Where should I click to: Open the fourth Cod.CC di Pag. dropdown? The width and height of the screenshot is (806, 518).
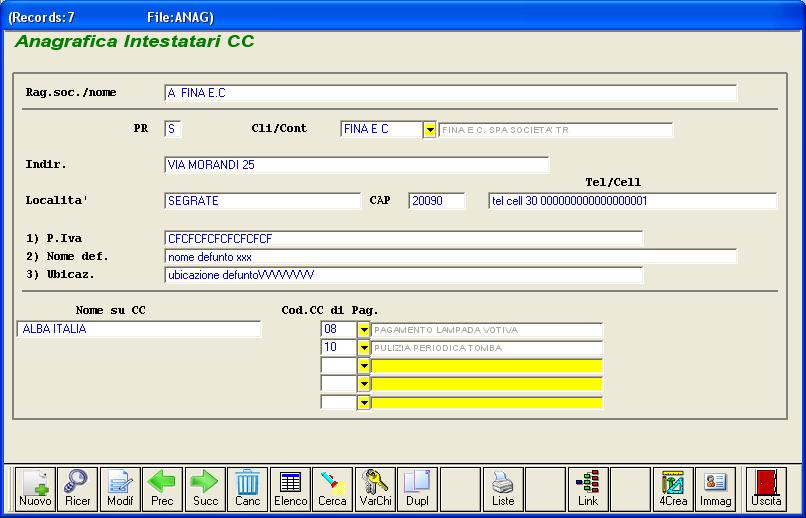click(364, 384)
